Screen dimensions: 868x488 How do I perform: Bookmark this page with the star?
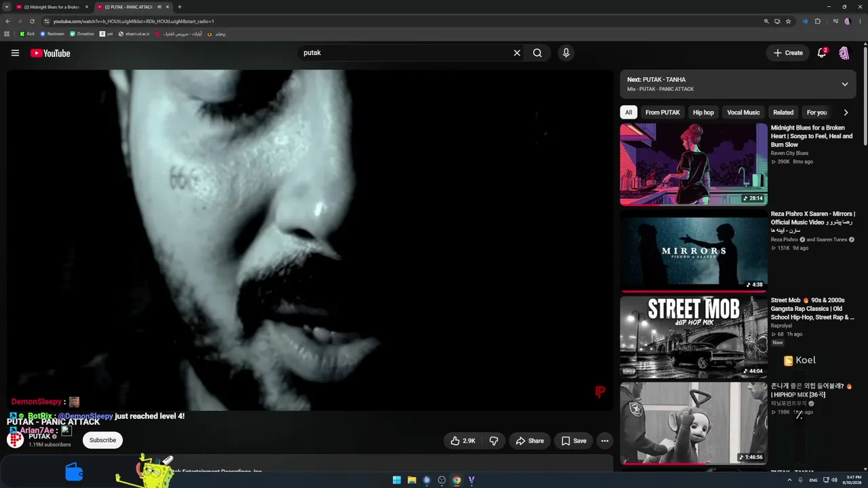[x=788, y=21]
